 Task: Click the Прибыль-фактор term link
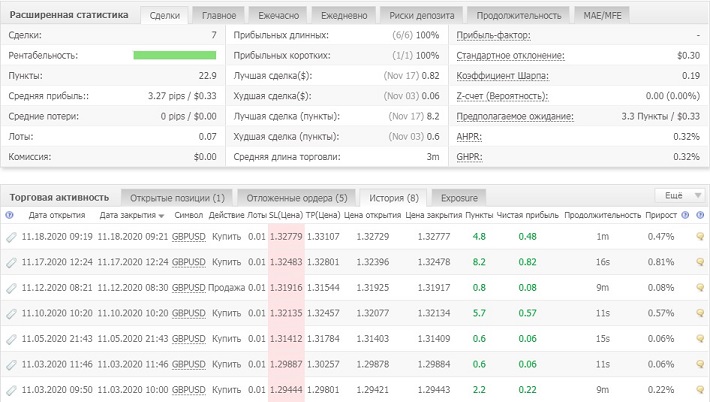tap(493, 35)
